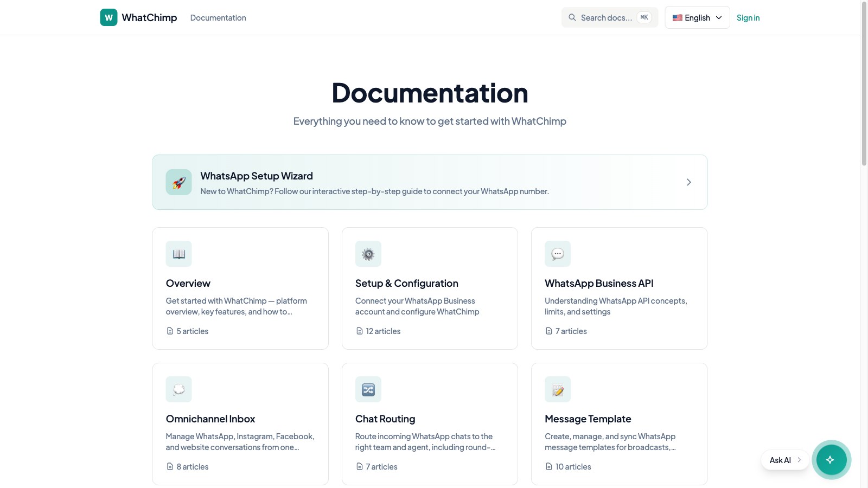Click the WhatChimp brand name
The width and height of the screenshot is (868, 488).
point(149,17)
